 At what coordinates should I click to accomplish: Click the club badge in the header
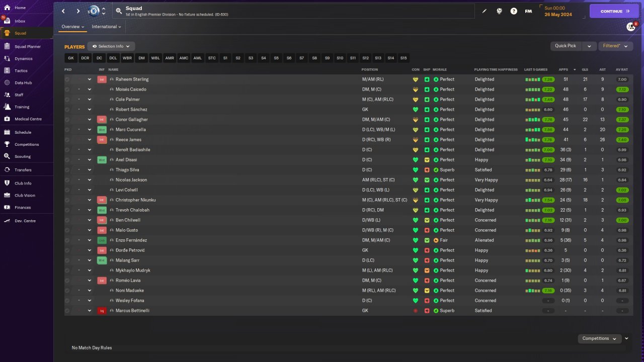[x=94, y=11]
